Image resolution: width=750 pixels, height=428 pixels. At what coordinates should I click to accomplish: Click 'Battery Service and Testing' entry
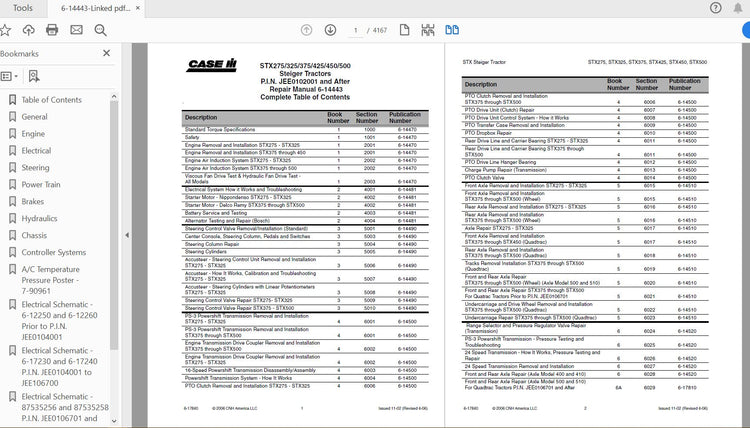216,213
